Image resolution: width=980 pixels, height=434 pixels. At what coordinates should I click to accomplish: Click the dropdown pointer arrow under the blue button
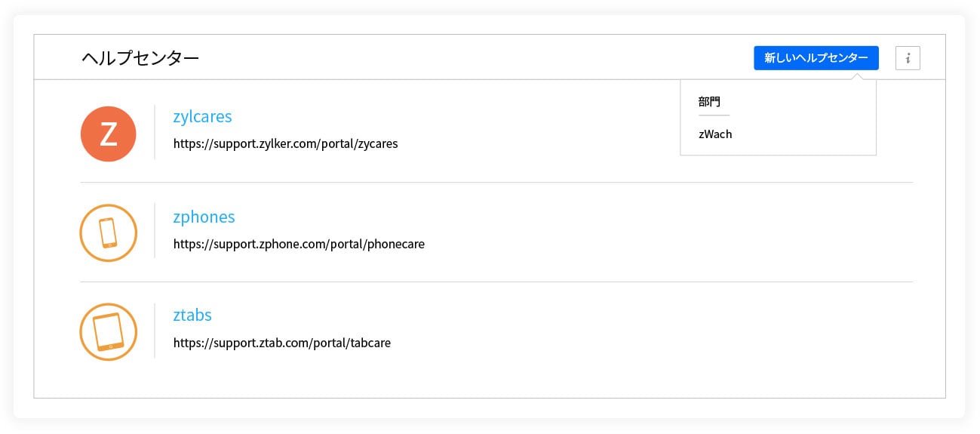pyautogui.click(x=856, y=75)
